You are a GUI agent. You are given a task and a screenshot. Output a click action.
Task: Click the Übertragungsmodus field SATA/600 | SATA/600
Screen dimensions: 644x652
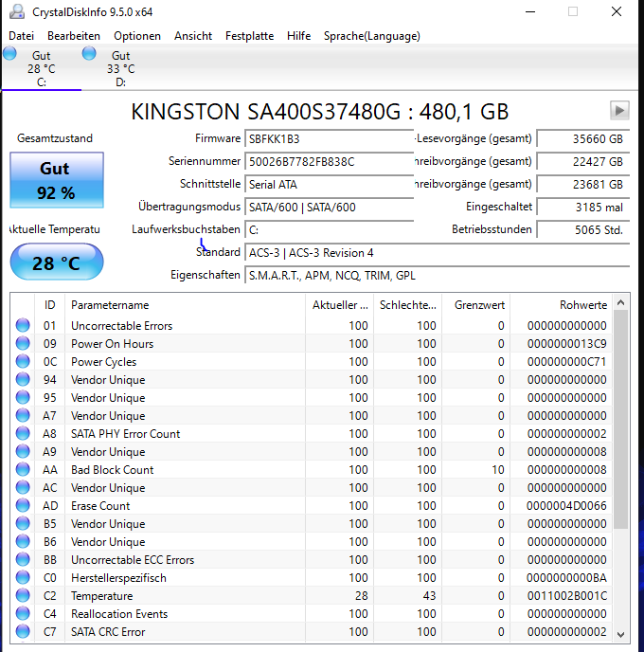pyautogui.click(x=329, y=208)
